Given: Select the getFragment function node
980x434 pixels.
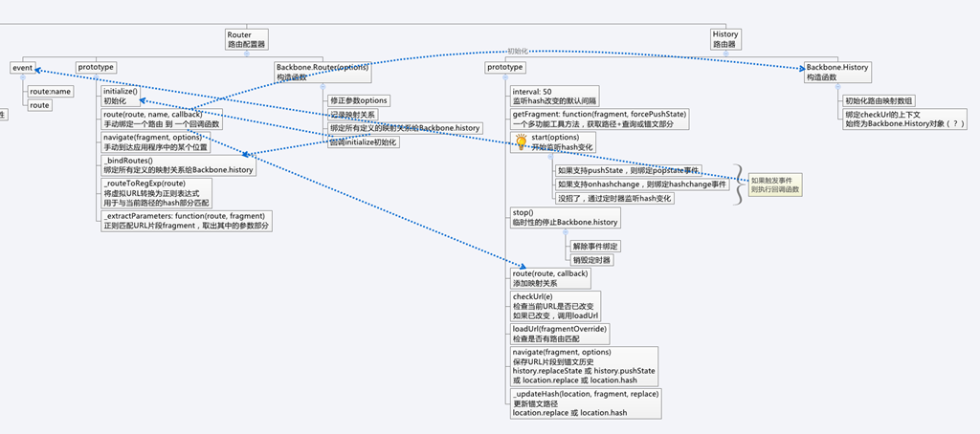Looking at the screenshot, I should (599, 119).
